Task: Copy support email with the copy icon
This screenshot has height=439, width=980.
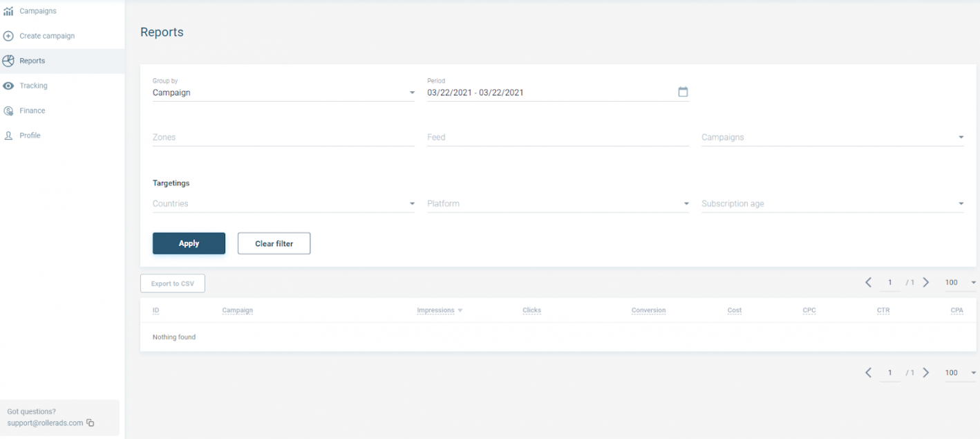Action: pyautogui.click(x=91, y=423)
